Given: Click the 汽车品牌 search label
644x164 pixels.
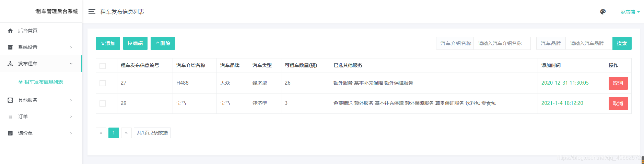Looking at the screenshot, I should click(x=551, y=43).
